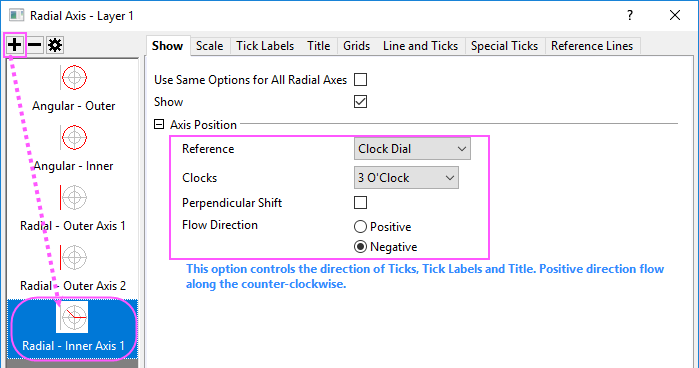699x368 pixels.
Task: Open the Reference Clock Dial dropdown
Action: [x=412, y=149]
